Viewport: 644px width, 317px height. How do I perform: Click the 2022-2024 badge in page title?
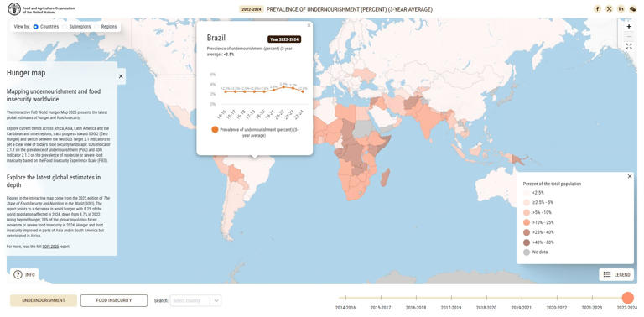pos(252,9)
